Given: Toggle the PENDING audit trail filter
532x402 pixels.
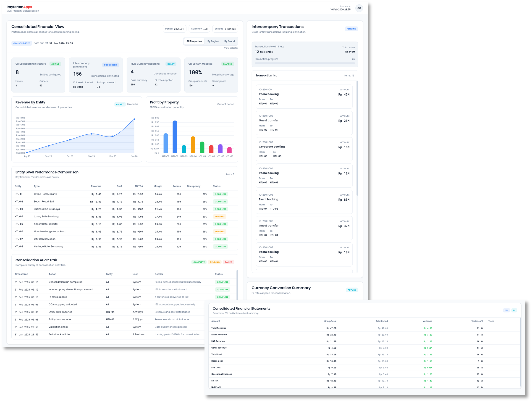Looking at the screenshot, I should [x=215, y=262].
